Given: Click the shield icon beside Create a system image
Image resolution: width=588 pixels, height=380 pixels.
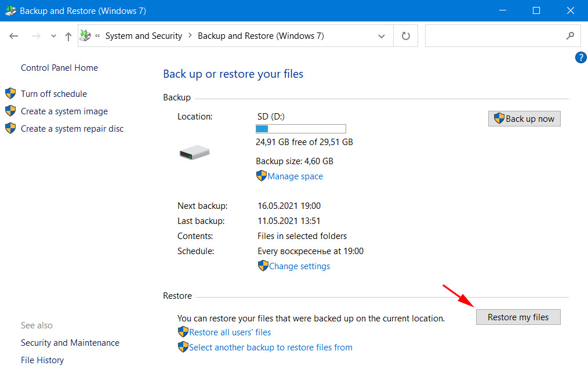Looking at the screenshot, I should pyautogui.click(x=10, y=111).
